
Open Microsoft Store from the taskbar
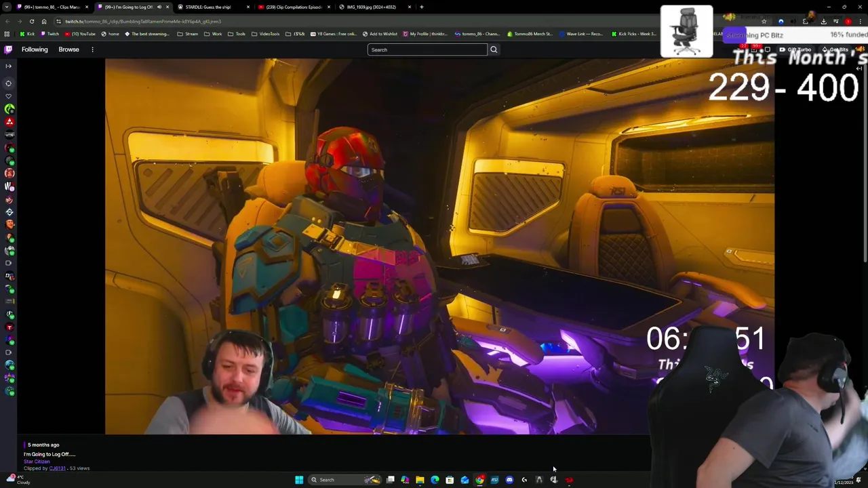pyautogui.click(x=450, y=480)
